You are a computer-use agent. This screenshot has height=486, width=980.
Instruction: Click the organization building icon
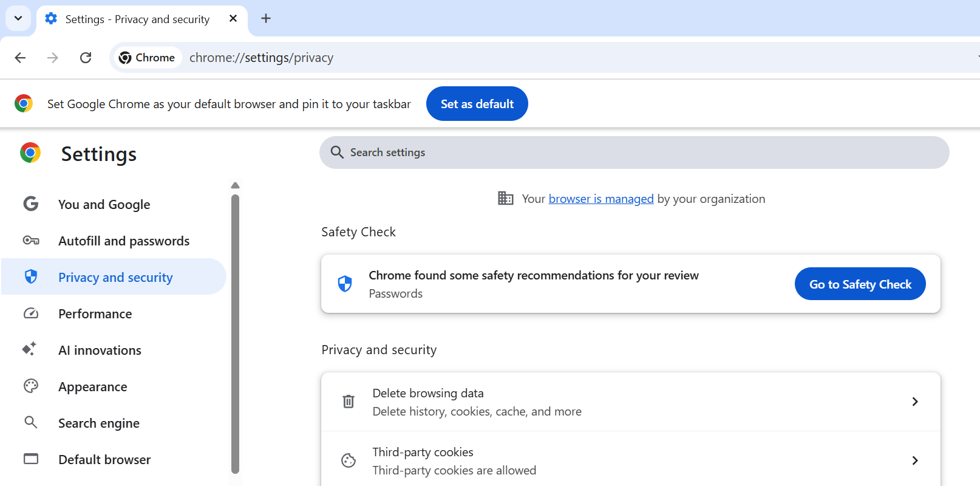(506, 198)
